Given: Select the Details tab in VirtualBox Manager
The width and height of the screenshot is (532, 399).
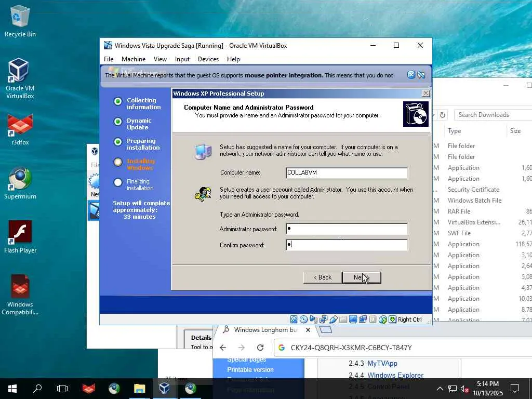Looking at the screenshot, I should point(201,338).
